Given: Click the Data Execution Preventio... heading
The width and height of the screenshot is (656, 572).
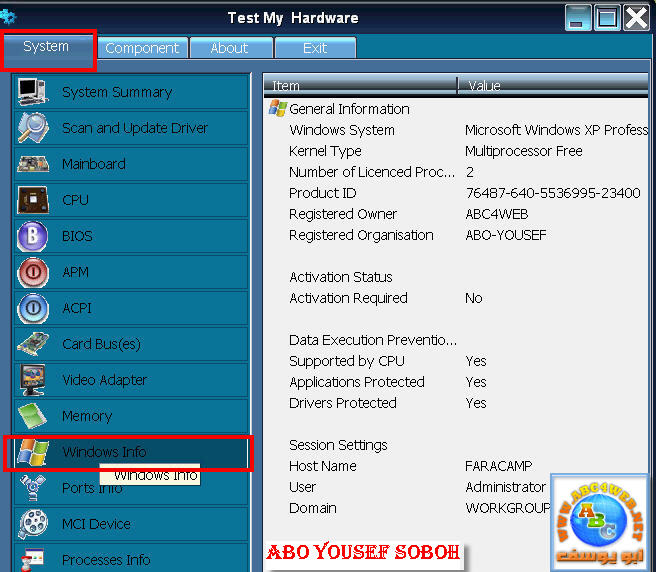Looking at the screenshot, I should (373, 340).
